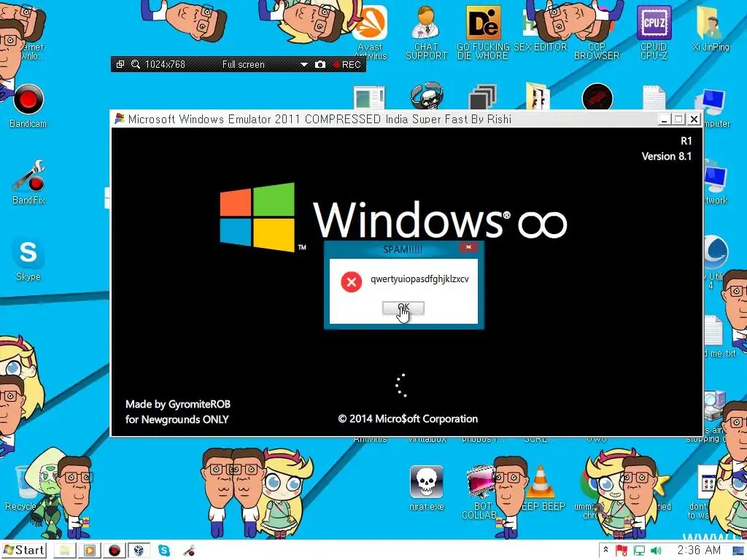Open the folder icon on the taskbar
This screenshot has width=747, height=560.
[x=65, y=551]
